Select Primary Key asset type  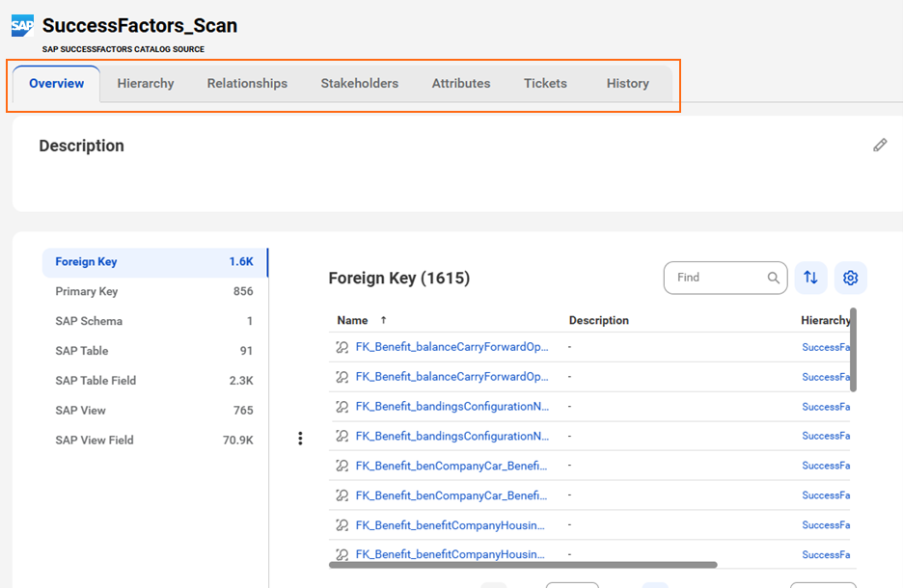tap(154, 291)
